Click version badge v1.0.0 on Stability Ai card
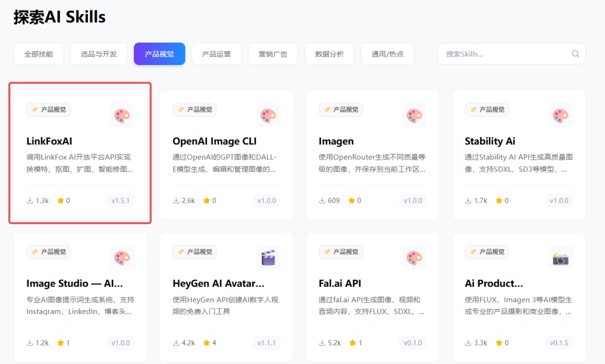Image resolution: width=605 pixels, height=364 pixels. click(559, 200)
